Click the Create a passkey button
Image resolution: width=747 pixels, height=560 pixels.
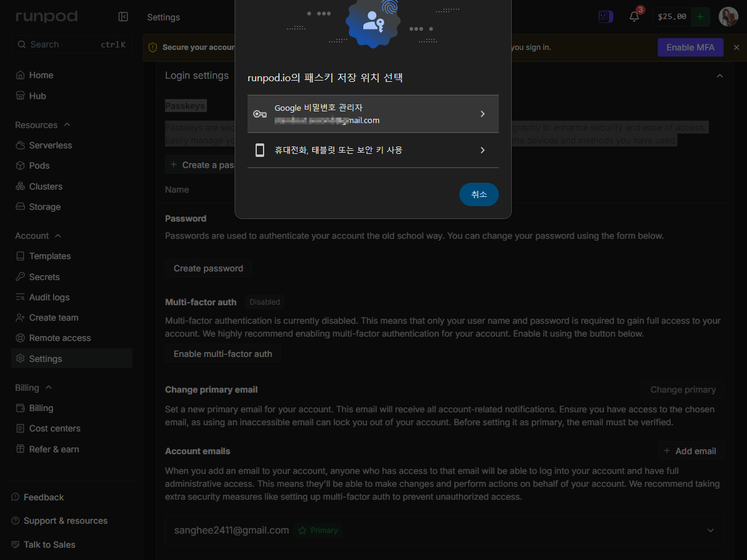(x=200, y=165)
